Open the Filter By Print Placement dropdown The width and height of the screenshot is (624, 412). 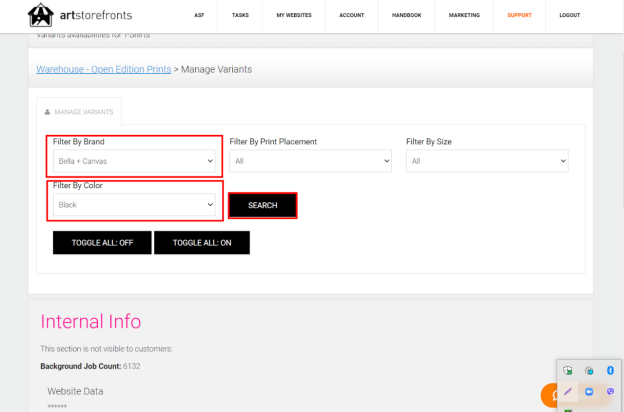[x=310, y=161]
